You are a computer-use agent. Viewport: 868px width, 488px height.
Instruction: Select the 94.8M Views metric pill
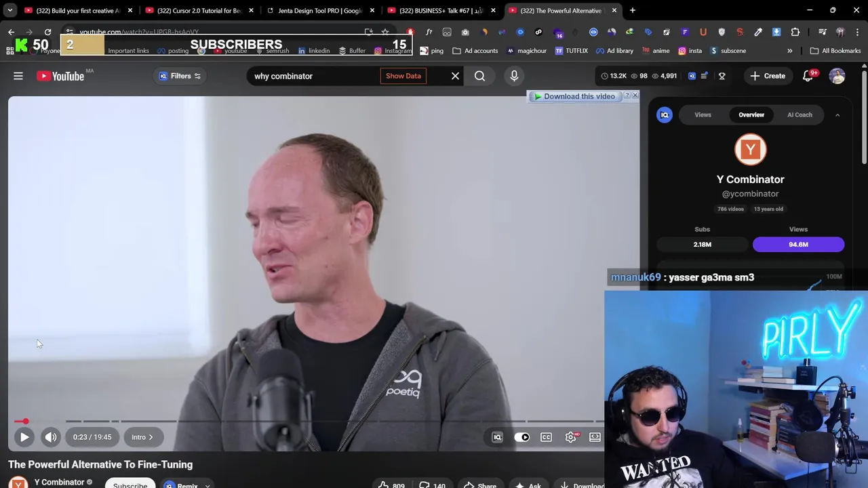click(x=798, y=244)
